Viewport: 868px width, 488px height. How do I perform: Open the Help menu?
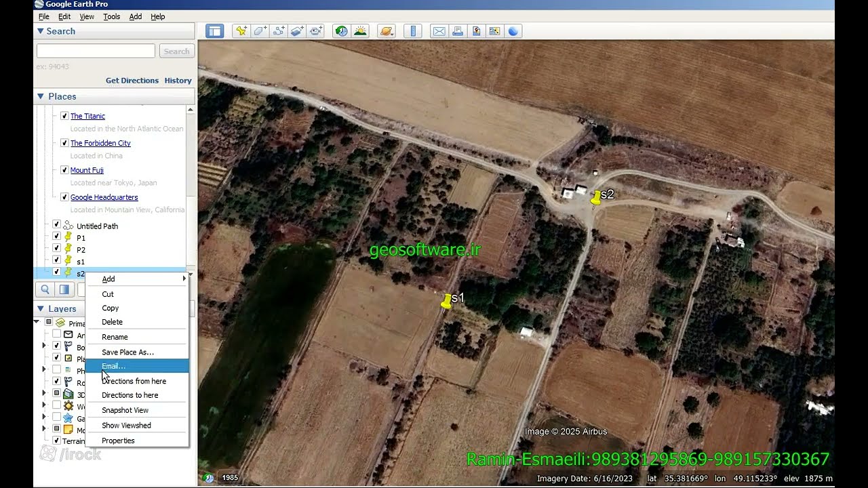click(x=158, y=16)
